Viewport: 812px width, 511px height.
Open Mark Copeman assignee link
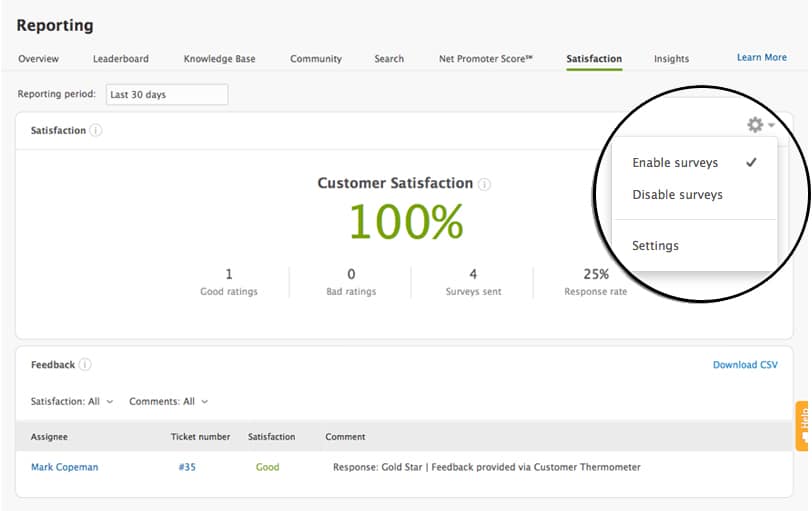coord(64,467)
